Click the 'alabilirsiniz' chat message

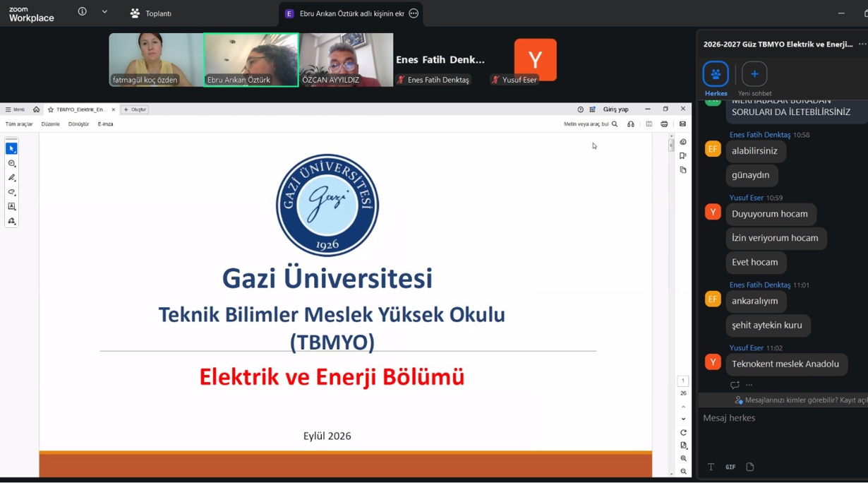755,151
